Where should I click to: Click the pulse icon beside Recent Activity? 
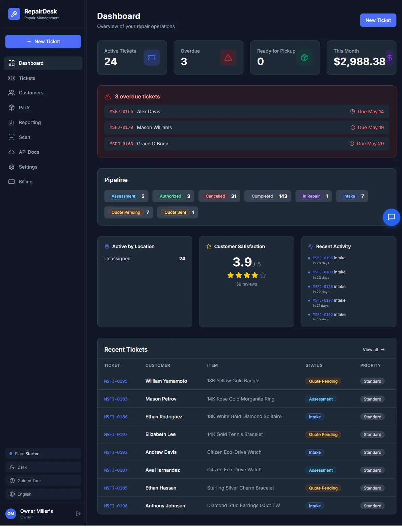(x=311, y=246)
